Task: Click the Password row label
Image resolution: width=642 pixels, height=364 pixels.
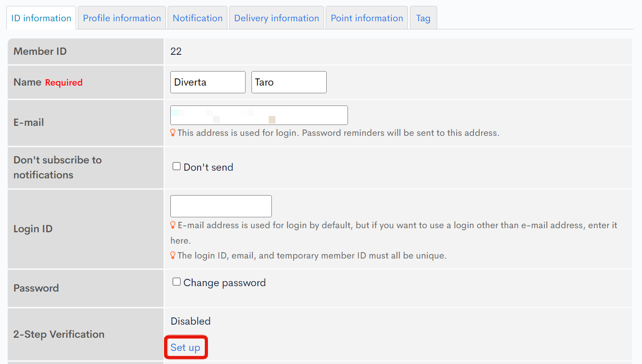Action: pyautogui.click(x=36, y=288)
